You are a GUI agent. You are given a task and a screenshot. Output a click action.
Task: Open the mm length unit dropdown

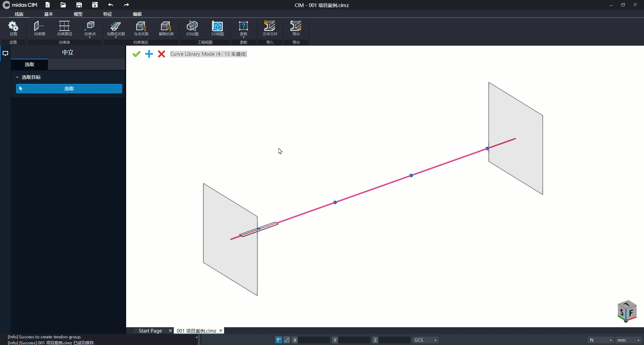629,340
